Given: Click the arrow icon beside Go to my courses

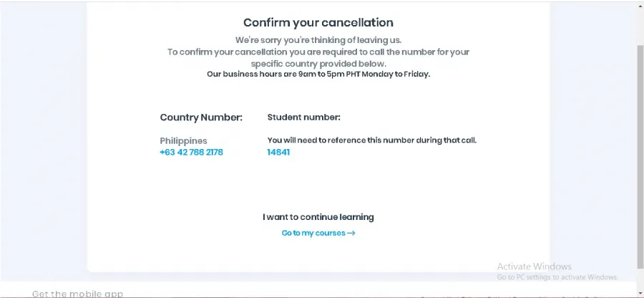Looking at the screenshot, I should pyautogui.click(x=351, y=233).
